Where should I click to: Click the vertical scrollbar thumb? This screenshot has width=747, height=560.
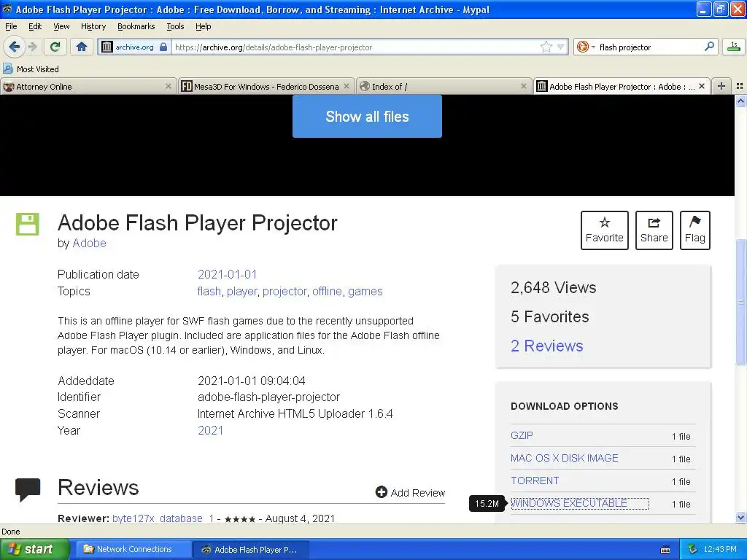740,301
